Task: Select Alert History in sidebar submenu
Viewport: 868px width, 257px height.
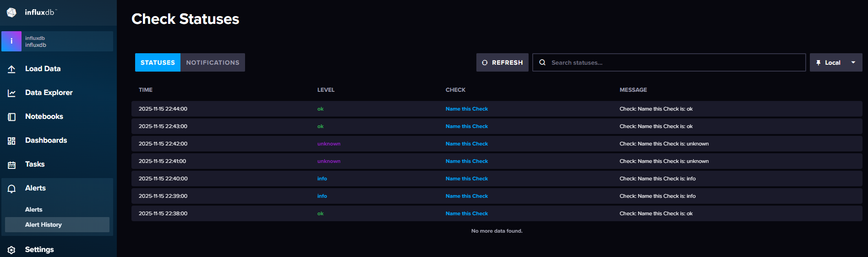Action: tap(44, 224)
